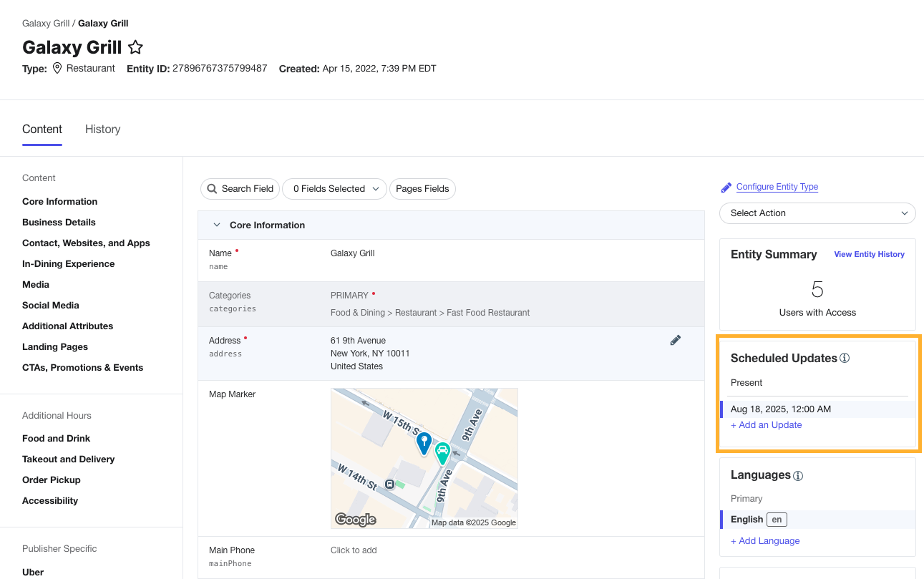Viewport: 924px width, 579px height.
Task: Open the 0 Fields Selected dropdown
Action: coord(334,188)
